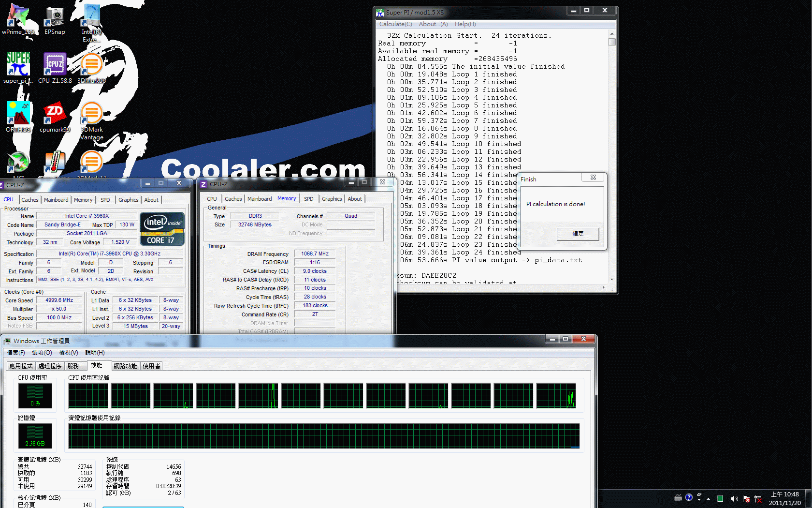Switch to CPU tab in right CPU-Z
The height and width of the screenshot is (508, 812).
tap(212, 199)
